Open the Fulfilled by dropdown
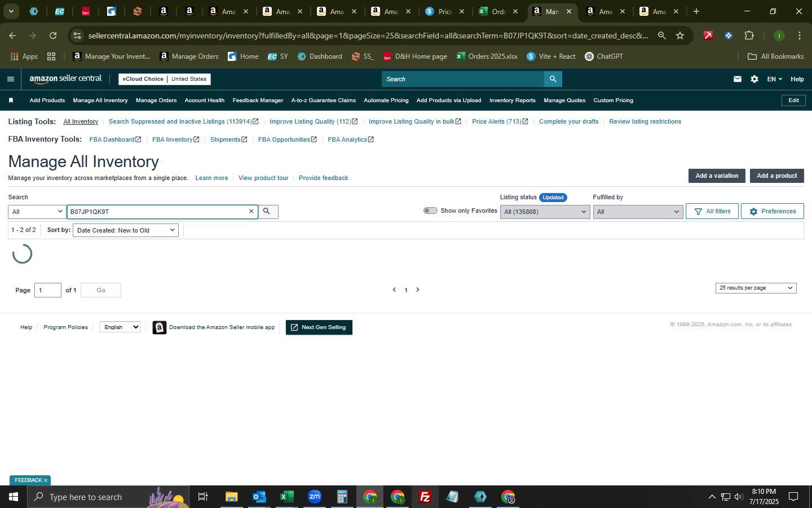This screenshot has width=812, height=508. click(638, 212)
